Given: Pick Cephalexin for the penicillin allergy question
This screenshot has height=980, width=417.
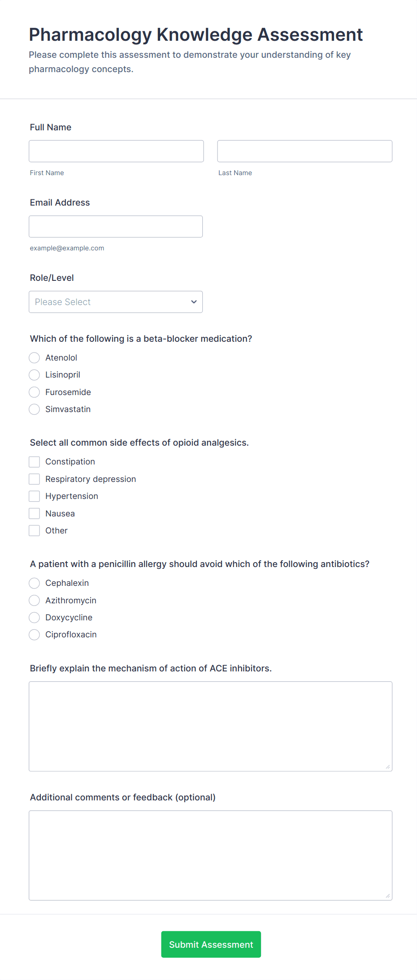Looking at the screenshot, I should coord(34,583).
